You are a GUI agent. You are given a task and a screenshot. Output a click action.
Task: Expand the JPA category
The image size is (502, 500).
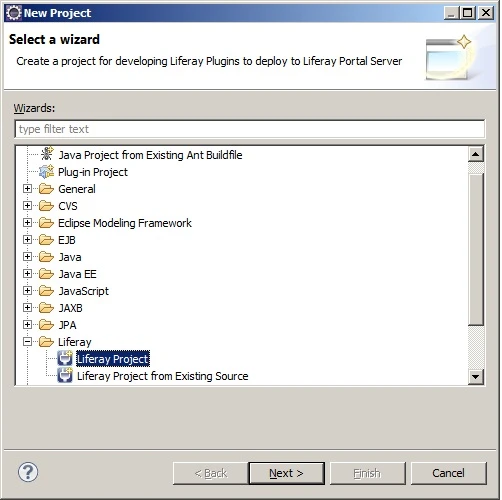click(27, 325)
